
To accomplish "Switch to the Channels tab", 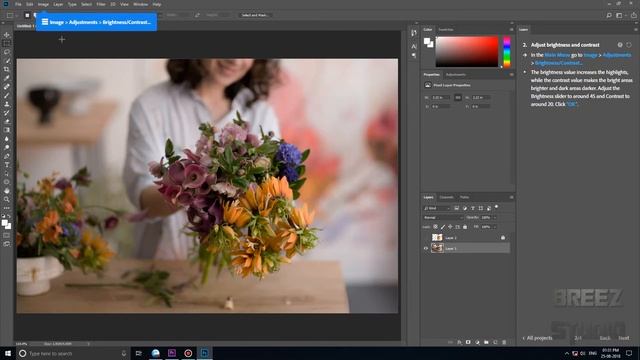I will point(446,197).
